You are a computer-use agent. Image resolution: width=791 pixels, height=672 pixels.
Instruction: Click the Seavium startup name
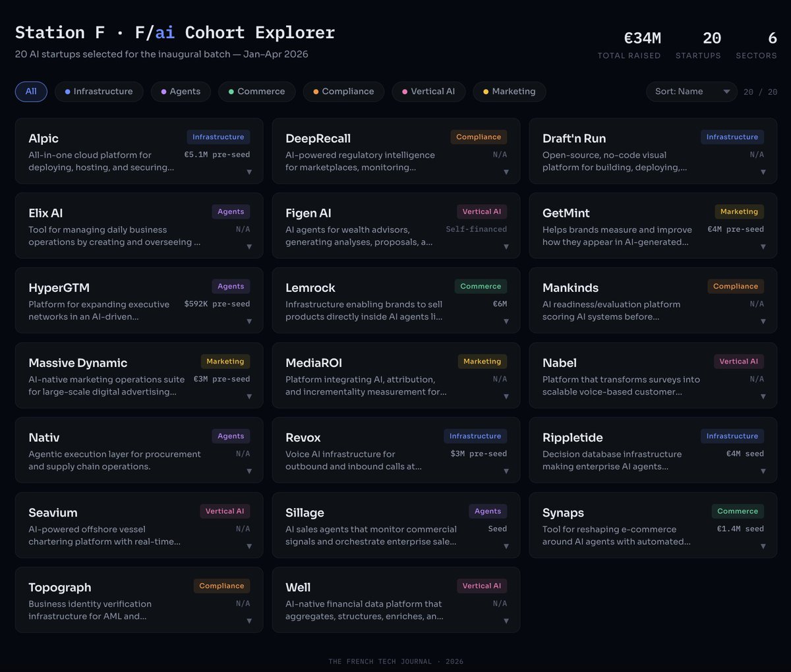[x=53, y=513]
